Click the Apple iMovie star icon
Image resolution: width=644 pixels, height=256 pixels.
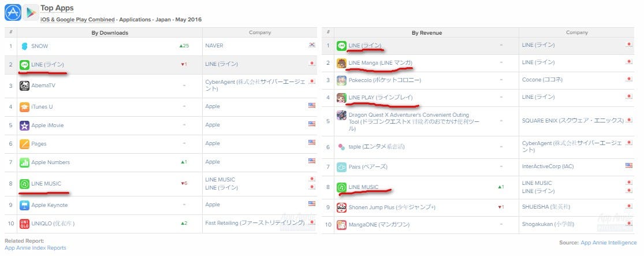coord(25,125)
